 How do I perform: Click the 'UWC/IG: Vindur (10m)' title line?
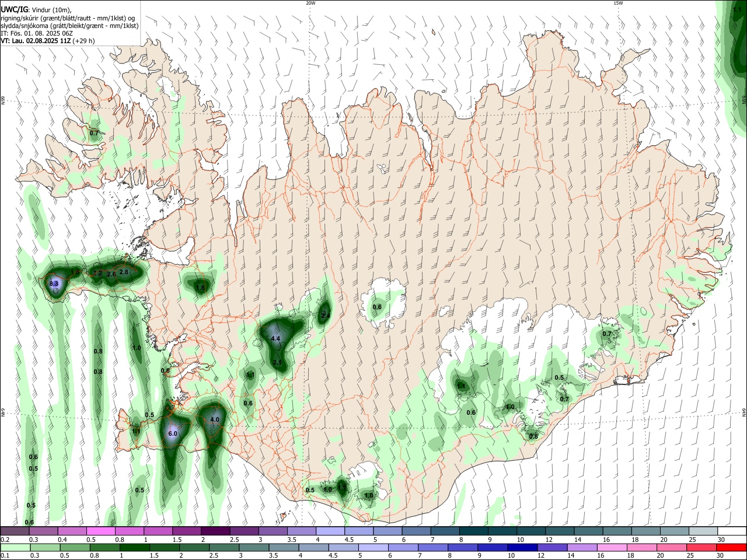36,10
